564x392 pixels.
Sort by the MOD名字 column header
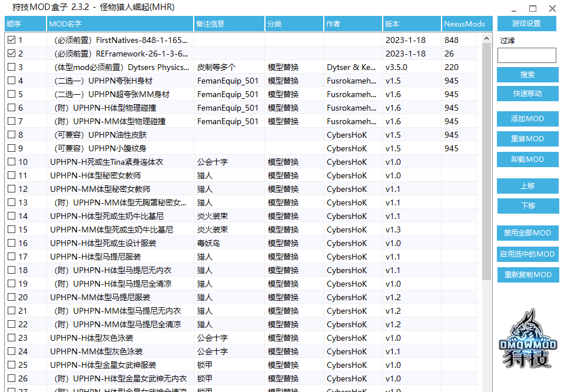click(x=120, y=24)
